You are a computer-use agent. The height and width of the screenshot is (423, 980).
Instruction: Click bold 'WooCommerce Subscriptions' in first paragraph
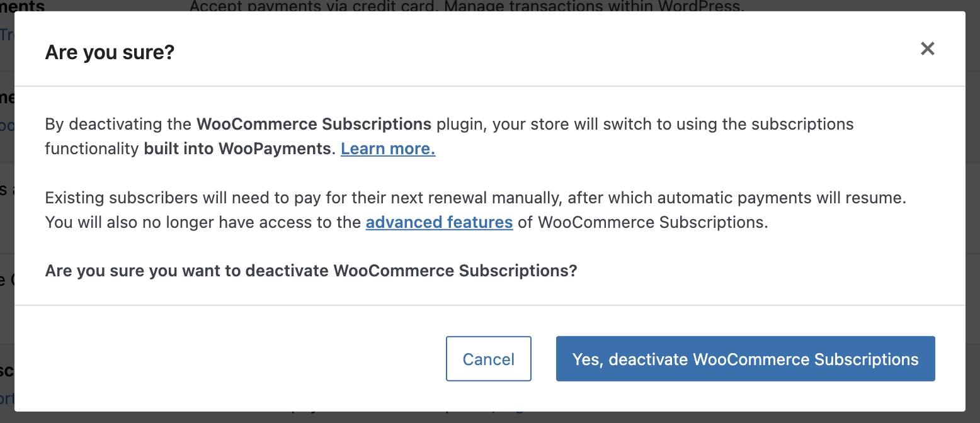[314, 124]
